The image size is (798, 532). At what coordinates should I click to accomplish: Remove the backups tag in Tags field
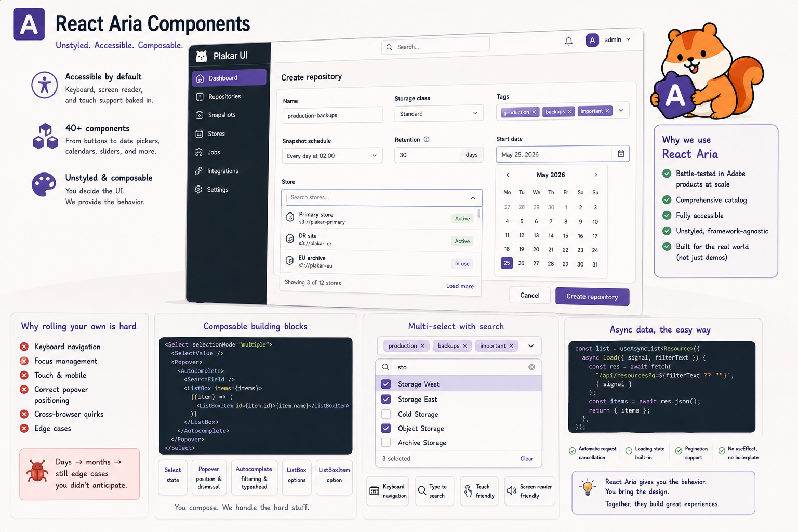[569, 112]
